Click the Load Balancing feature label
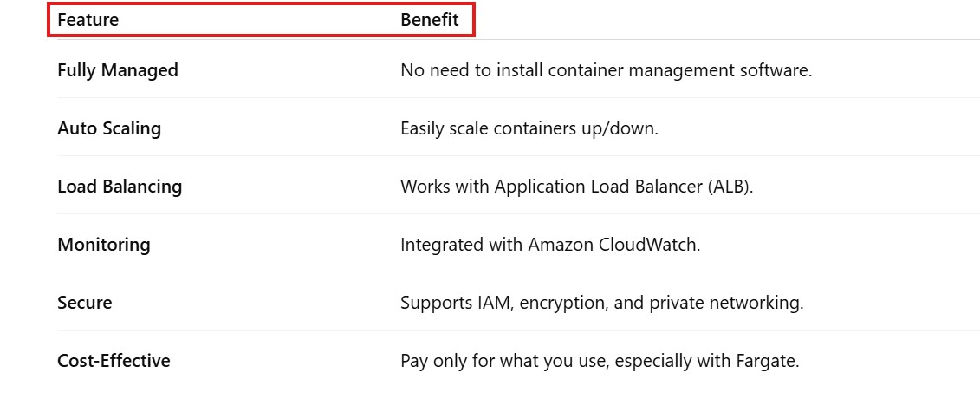The width and height of the screenshot is (980, 419). tap(120, 187)
